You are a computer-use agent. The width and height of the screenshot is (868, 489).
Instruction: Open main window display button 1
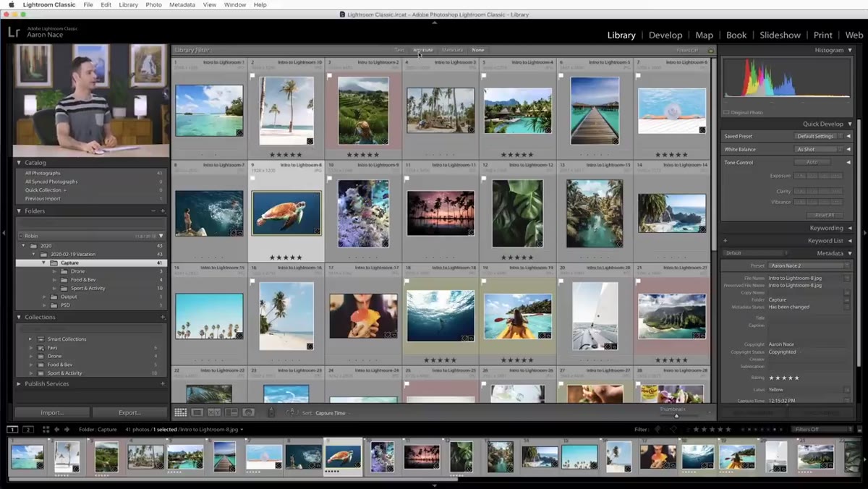12,430
